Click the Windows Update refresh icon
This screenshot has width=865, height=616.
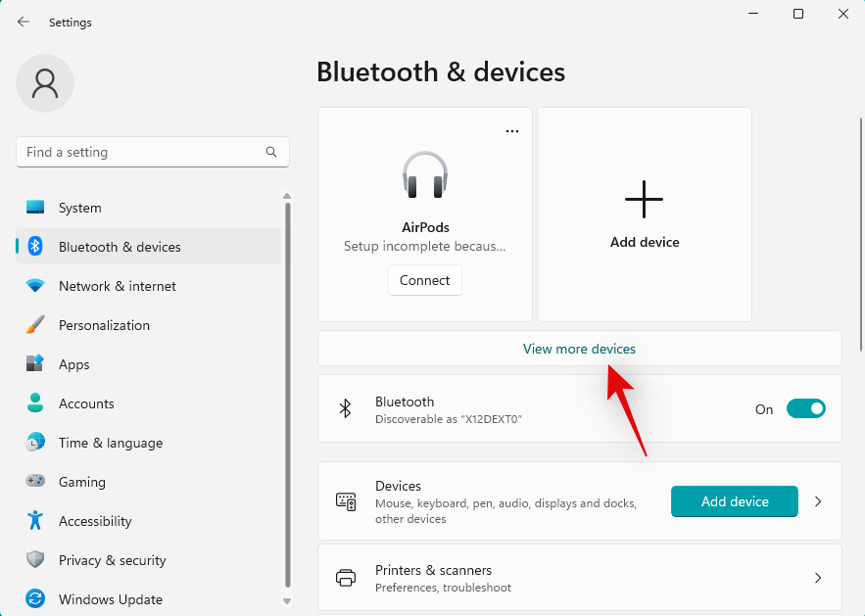(x=35, y=599)
